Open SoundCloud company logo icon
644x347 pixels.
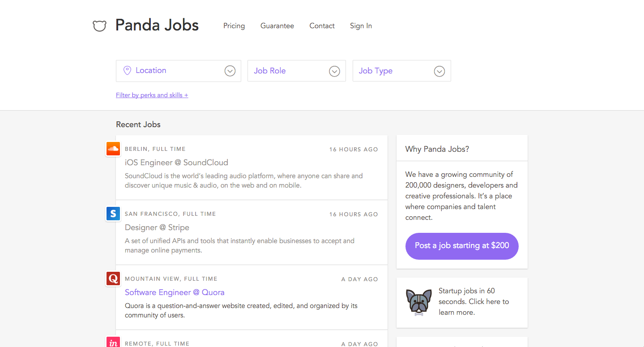[x=113, y=149]
